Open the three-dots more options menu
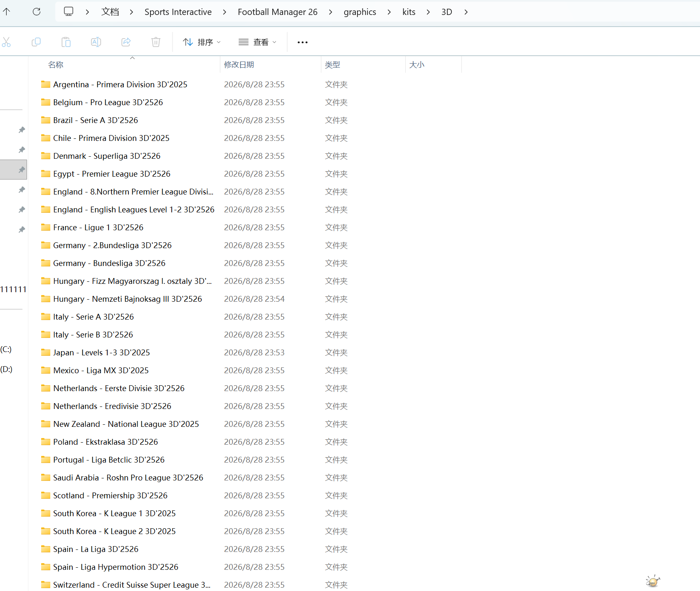 click(303, 42)
